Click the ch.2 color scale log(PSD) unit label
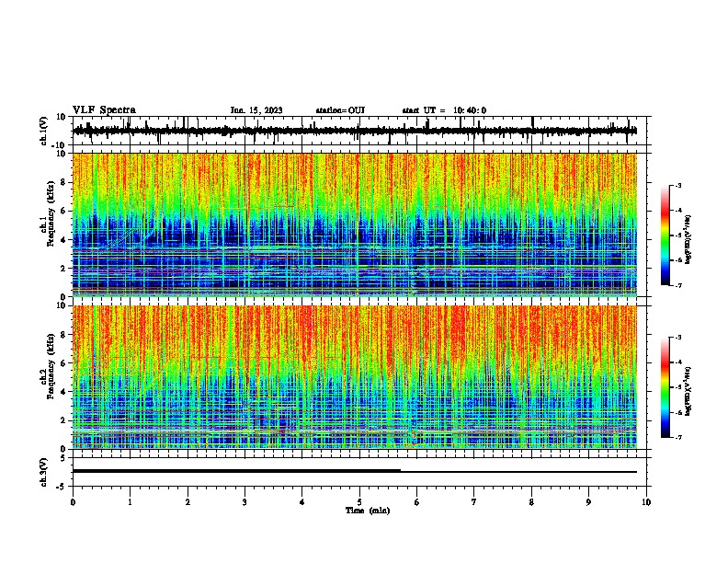Viewport: 728px width, 563px height. [688, 391]
